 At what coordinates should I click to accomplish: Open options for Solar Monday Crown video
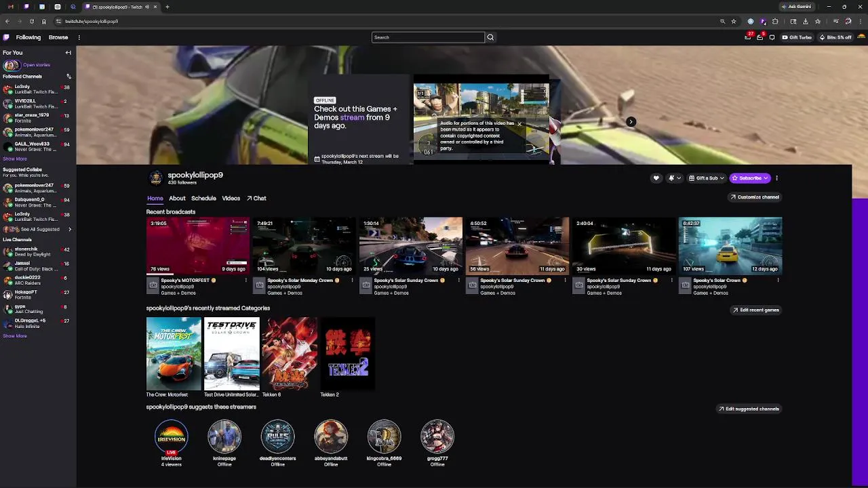tap(352, 280)
